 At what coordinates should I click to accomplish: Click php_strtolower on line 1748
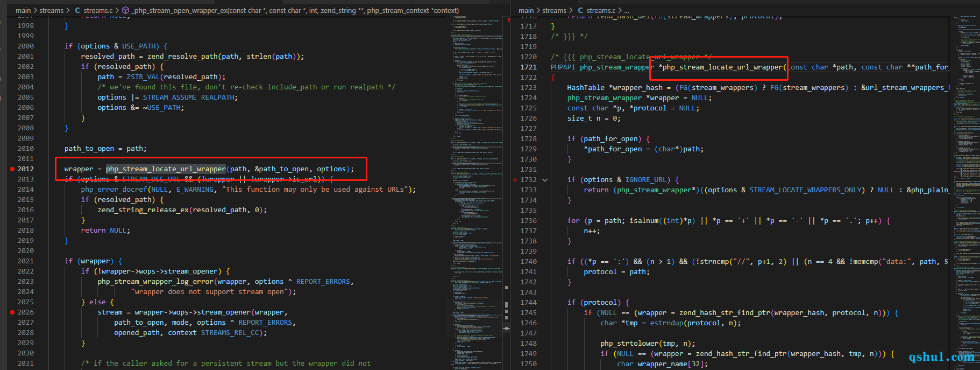629,343
